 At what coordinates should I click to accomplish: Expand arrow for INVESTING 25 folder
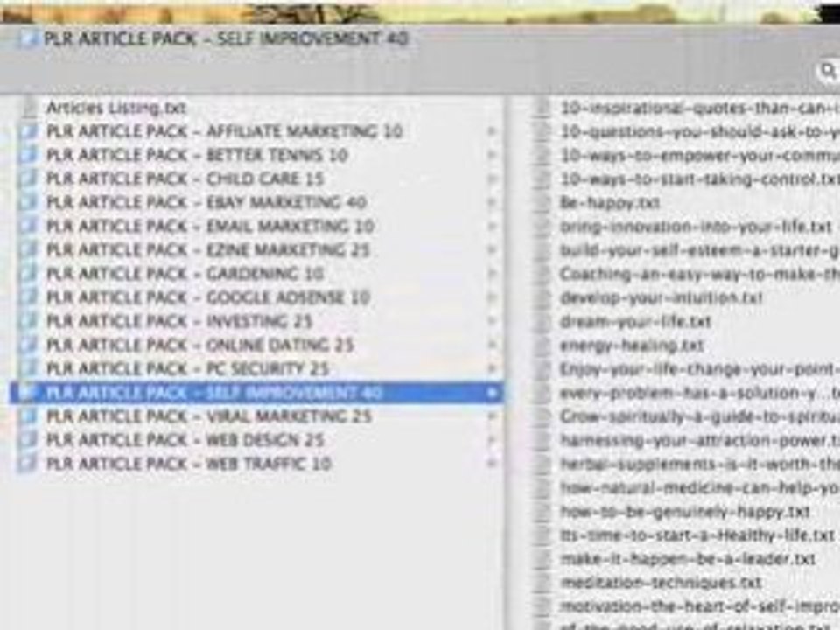tap(491, 321)
